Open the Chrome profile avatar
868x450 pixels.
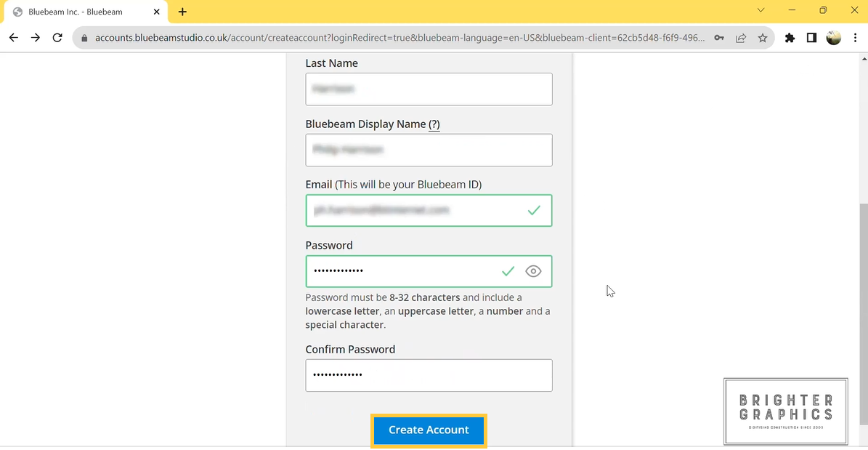tap(834, 38)
